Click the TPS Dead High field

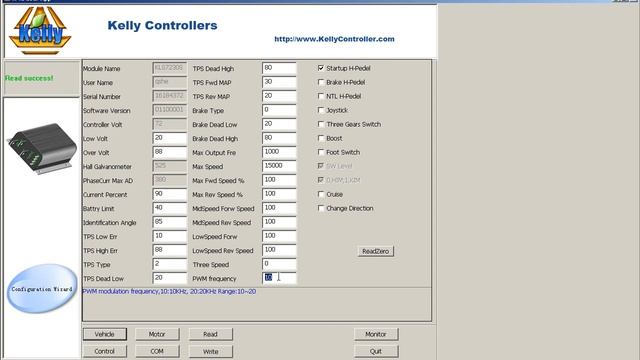pyautogui.click(x=279, y=68)
